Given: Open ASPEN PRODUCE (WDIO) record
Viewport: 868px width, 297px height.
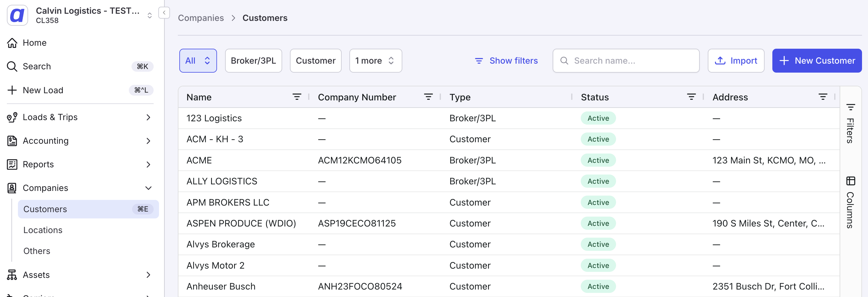Looking at the screenshot, I should [509, 223].
